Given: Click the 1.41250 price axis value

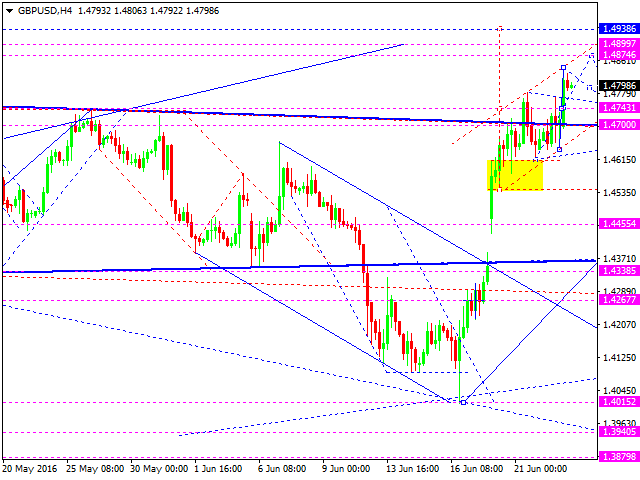Looking at the screenshot, I should [619, 358].
